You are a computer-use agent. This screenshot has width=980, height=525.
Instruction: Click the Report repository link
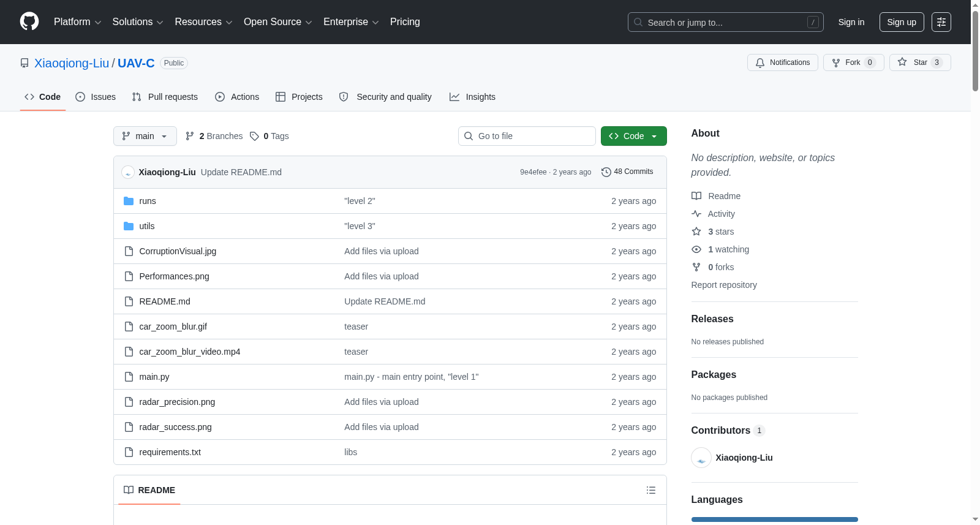(x=724, y=285)
